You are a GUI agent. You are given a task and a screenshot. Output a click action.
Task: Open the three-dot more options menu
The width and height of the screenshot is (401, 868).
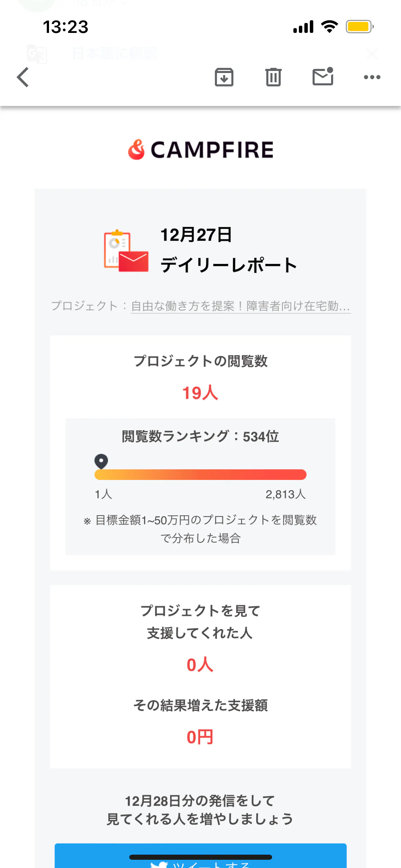(372, 77)
